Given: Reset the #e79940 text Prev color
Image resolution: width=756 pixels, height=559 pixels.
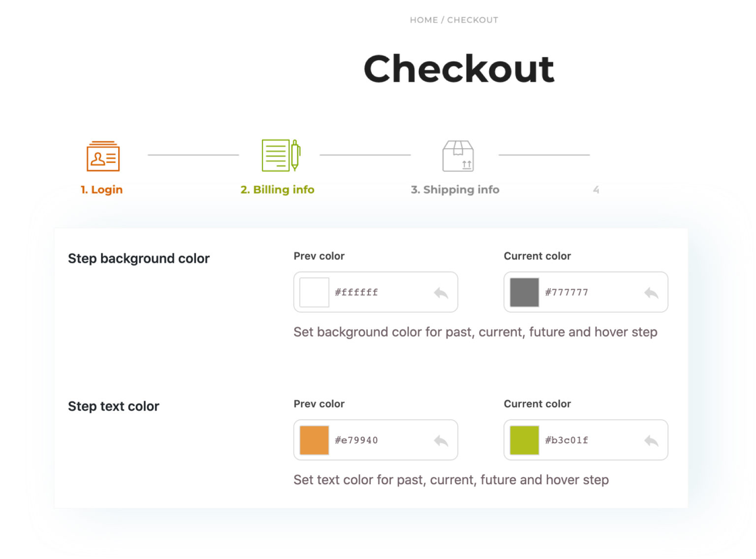Looking at the screenshot, I should 441,440.
